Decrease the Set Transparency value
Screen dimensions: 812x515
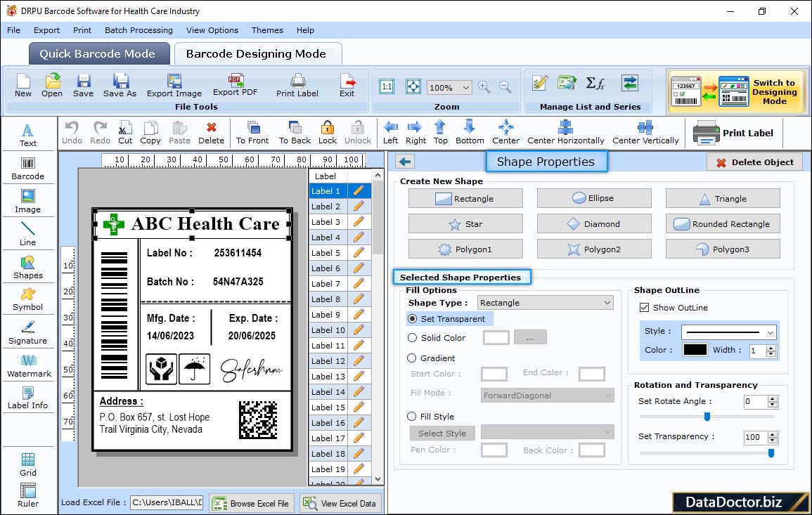pyautogui.click(x=773, y=441)
